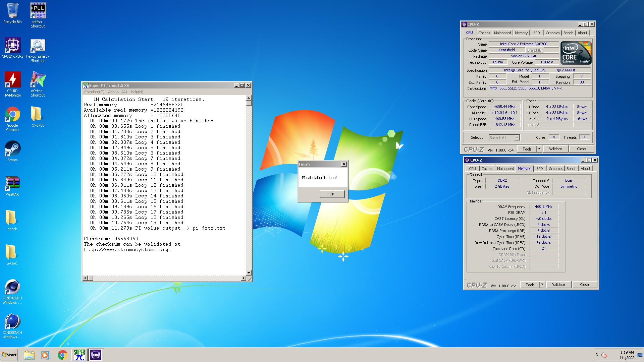Open the upper CINEBENCH Windows shortcut

pyautogui.click(x=12, y=292)
